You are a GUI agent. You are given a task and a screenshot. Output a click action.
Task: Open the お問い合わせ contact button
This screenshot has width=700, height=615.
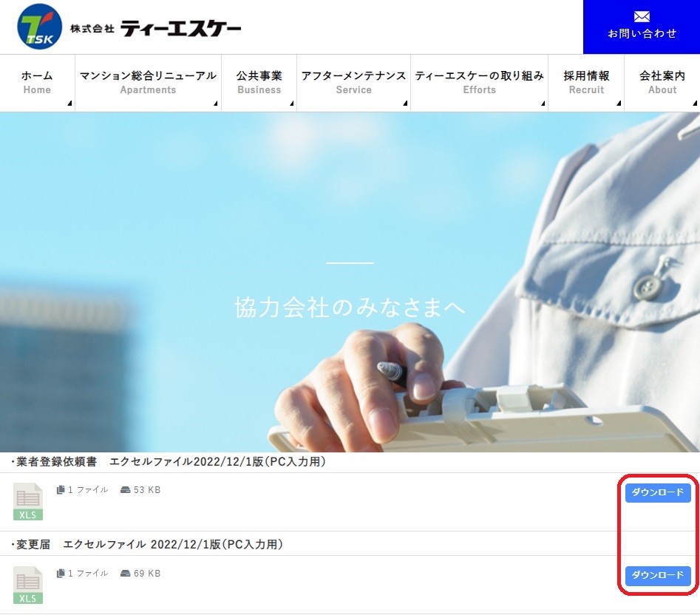coord(642,27)
